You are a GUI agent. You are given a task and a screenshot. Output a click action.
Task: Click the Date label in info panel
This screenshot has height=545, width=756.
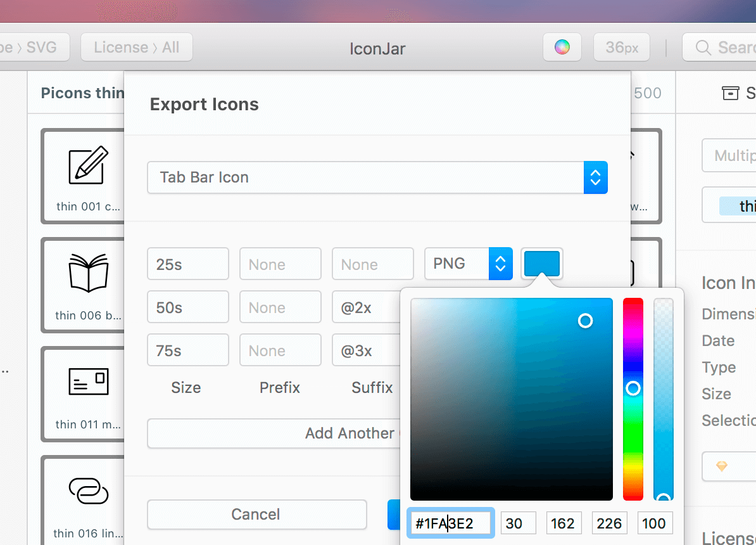(x=719, y=341)
